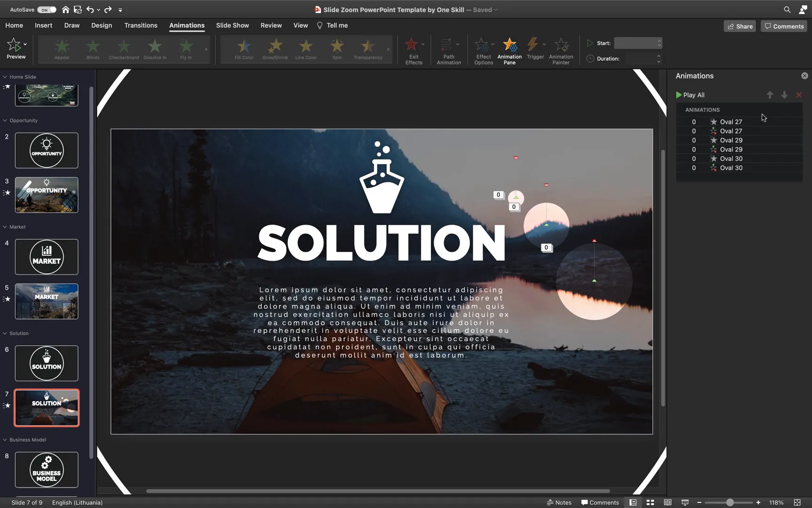812x508 pixels.
Task: Click the Share button
Action: (x=740, y=26)
